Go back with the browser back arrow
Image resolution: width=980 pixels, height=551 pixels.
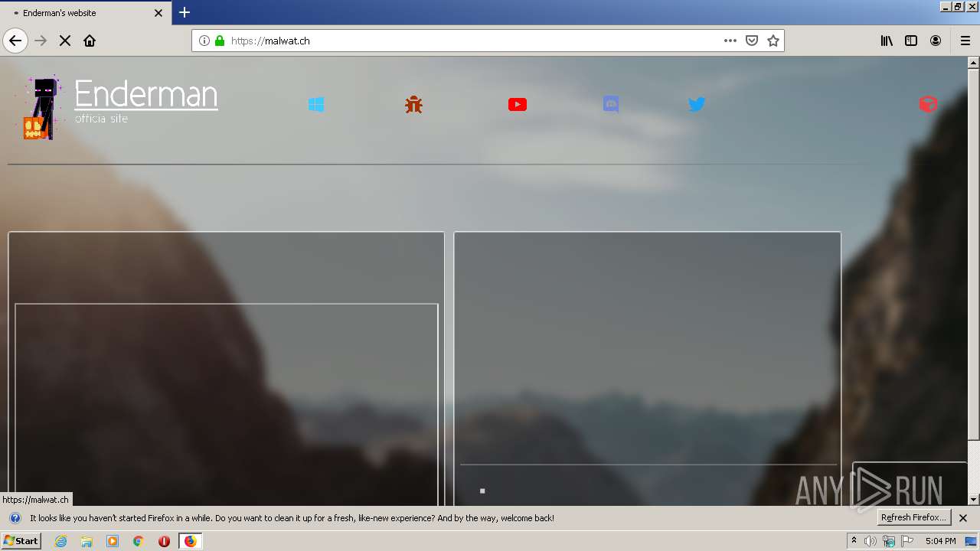point(15,41)
